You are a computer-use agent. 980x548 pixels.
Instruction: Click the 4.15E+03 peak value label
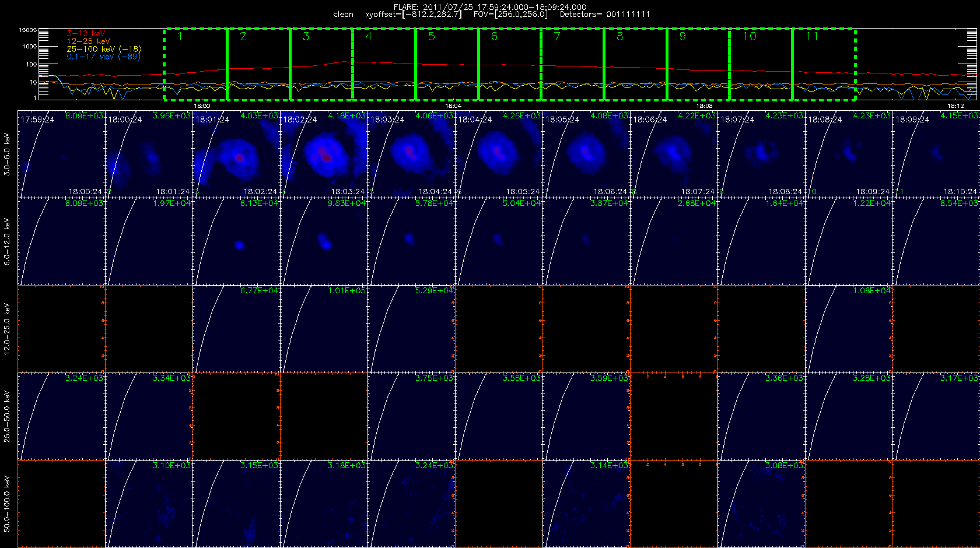pyautogui.click(x=960, y=116)
